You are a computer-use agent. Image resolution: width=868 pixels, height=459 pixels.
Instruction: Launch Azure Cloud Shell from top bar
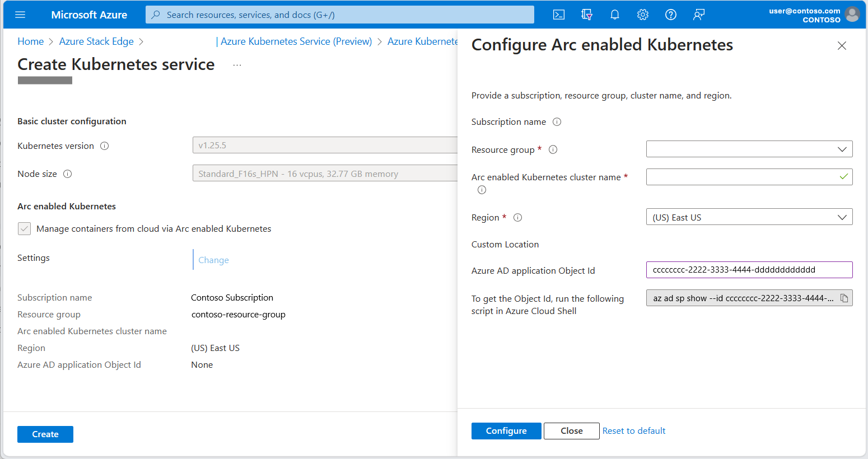click(558, 15)
